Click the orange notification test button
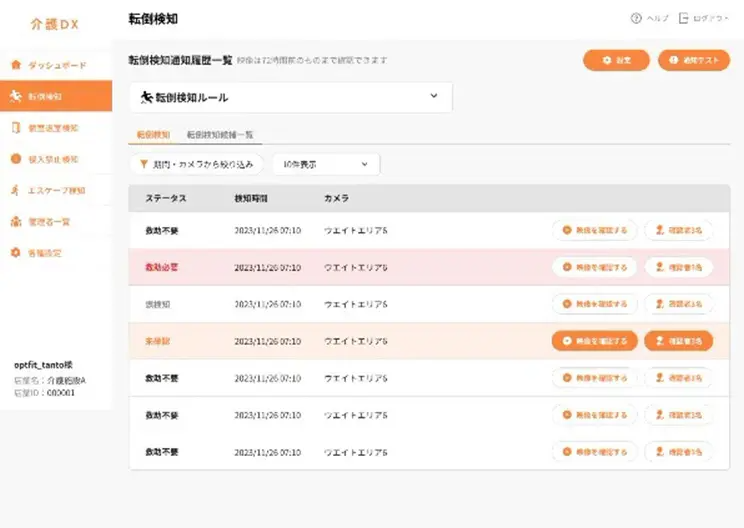Image resolution: width=744 pixels, height=528 pixels. 694,60
